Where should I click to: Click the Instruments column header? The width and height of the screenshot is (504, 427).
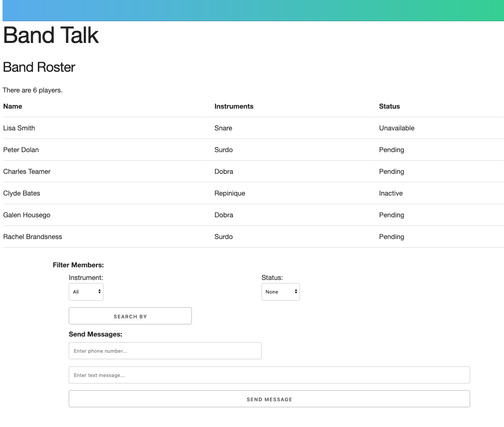pyautogui.click(x=234, y=106)
